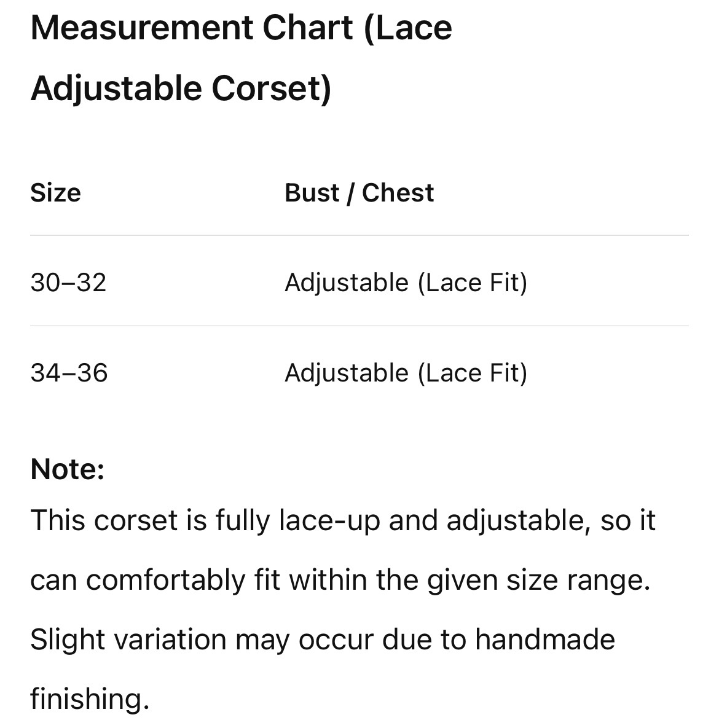
Task: Click the final word "finishing."
Action: click(x=90, y=699)
